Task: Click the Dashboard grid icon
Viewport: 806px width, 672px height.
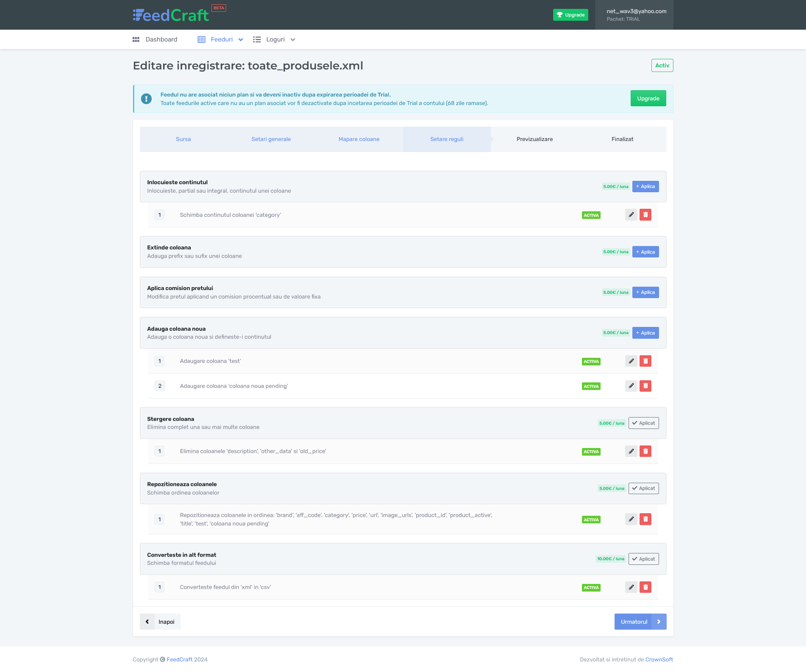Action: (x=136, y=39)
